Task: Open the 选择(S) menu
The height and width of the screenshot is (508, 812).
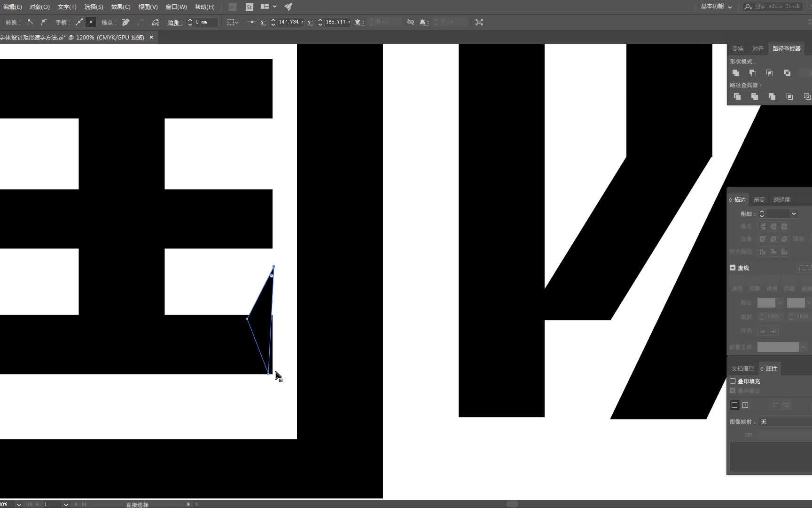Action: point(94,7)
